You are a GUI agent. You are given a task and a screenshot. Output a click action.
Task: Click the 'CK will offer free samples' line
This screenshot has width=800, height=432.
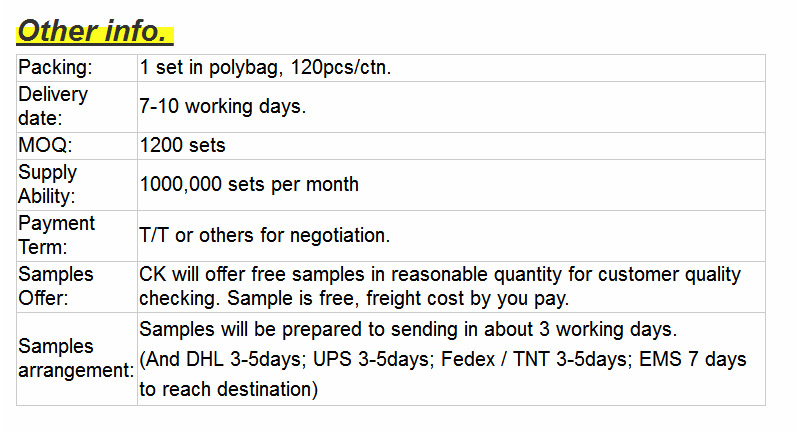coord(440,274)
